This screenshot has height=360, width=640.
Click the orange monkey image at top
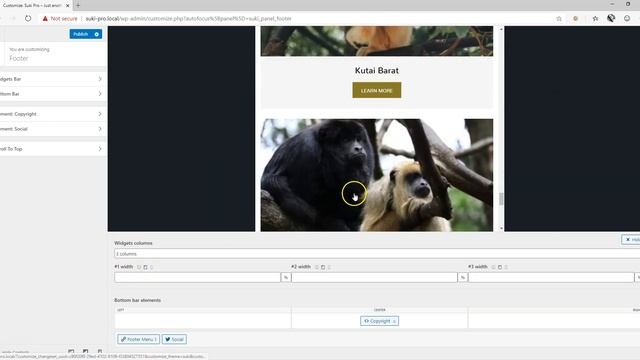click(x=377, y=41)
